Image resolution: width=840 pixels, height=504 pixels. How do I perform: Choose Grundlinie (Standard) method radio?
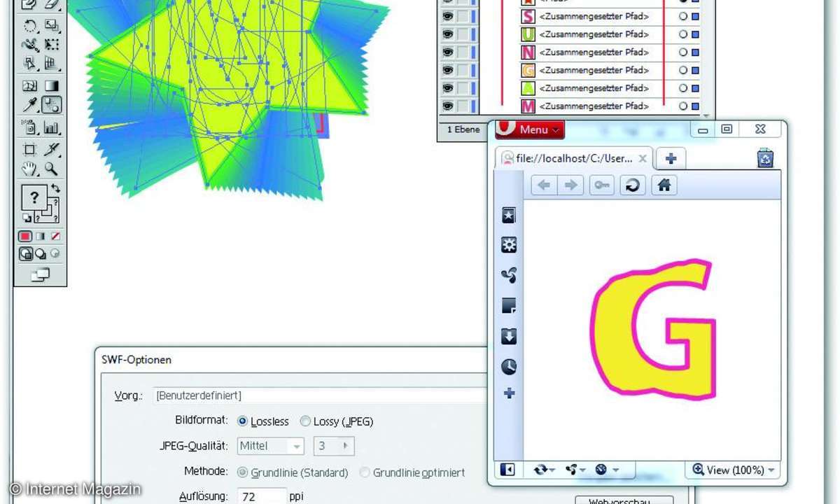coord(293,472)
